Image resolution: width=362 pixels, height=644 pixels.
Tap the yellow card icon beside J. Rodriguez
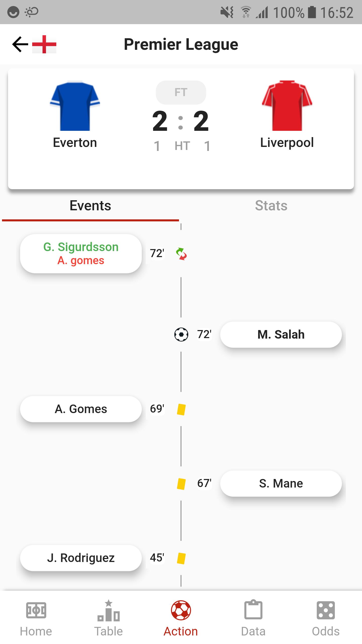[181, 558]
